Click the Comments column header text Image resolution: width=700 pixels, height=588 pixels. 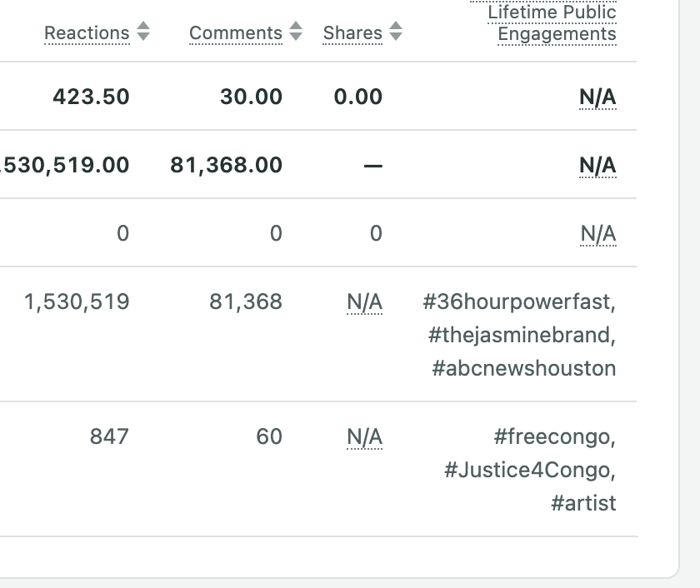click(236, 33)
